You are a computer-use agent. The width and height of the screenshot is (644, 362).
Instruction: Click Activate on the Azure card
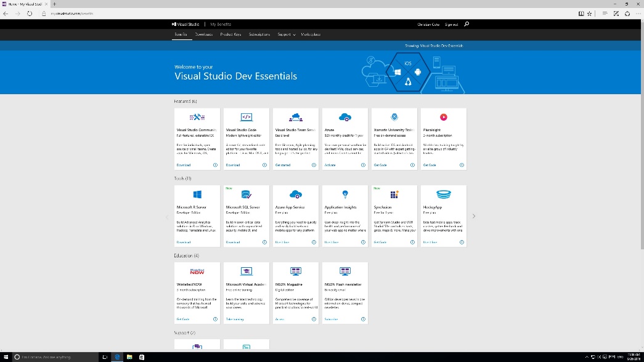click(330, 165)
